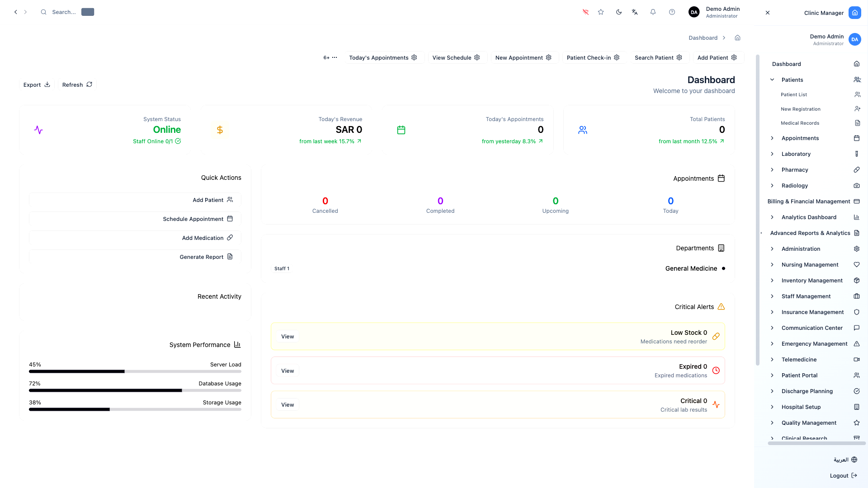The height and width of the screenshot is (488, 868).
Task: Click View on Expired medications alert
Action: click(288, 371)
